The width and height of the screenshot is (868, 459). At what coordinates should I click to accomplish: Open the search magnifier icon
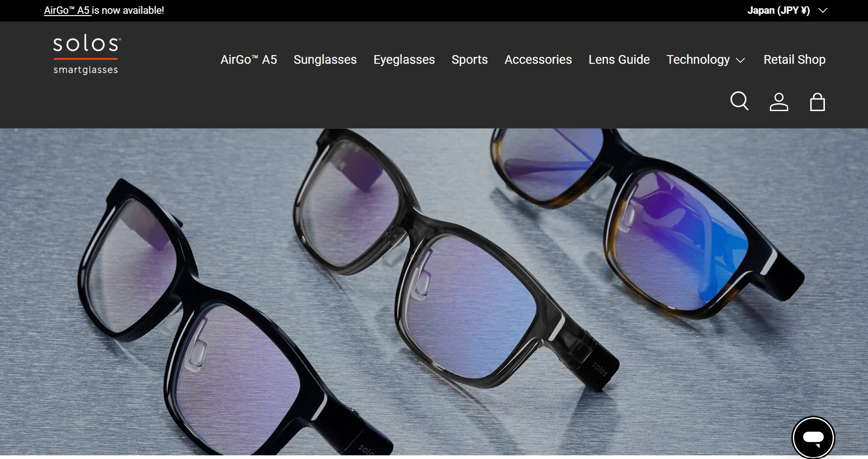739,101
